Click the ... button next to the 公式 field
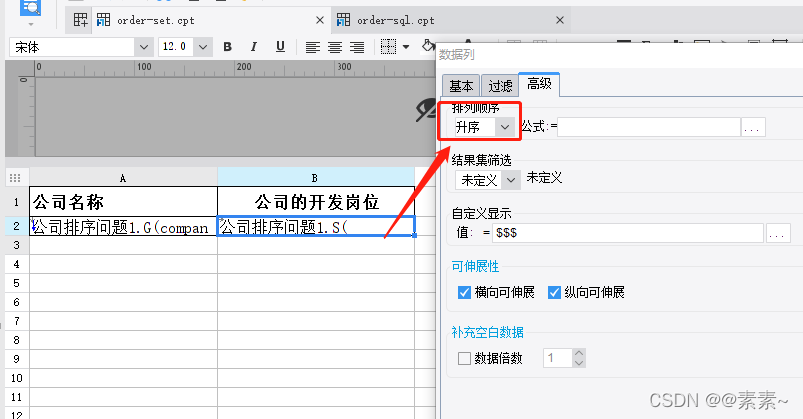The image size is (803, 419). point(753,127)
